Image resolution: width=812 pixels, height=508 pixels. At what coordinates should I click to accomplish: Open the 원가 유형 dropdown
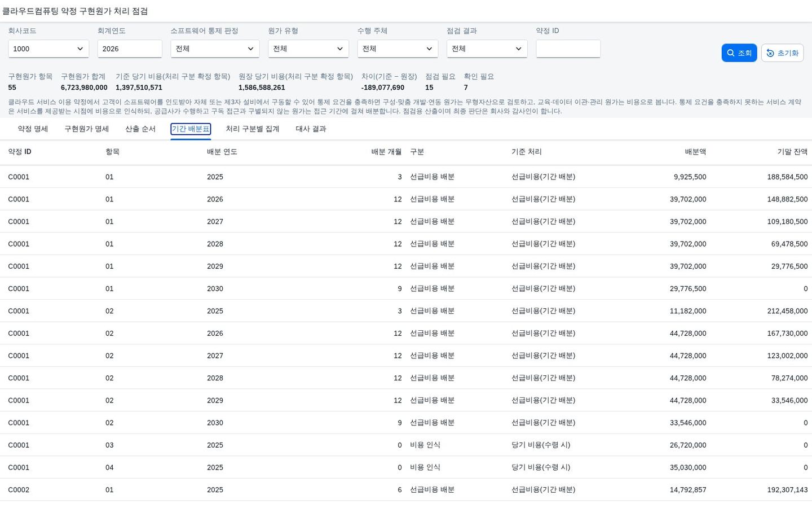308,49
